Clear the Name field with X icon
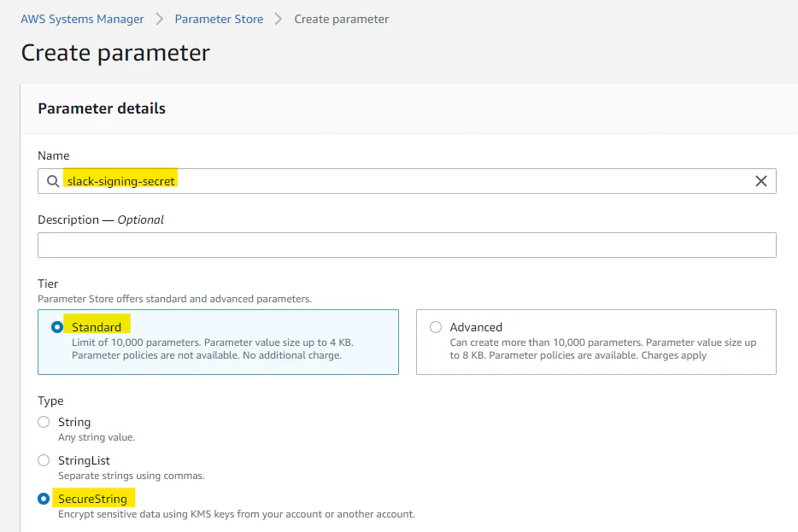 [x=761, y=181]
